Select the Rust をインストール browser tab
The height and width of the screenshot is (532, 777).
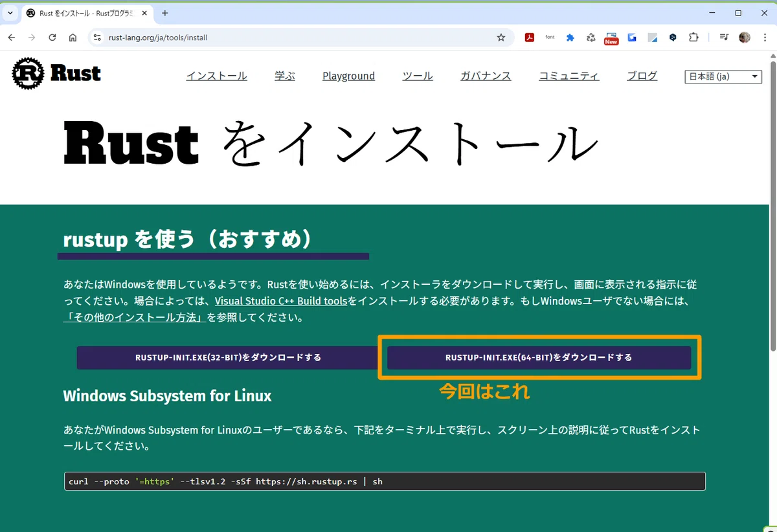[85, 13]
